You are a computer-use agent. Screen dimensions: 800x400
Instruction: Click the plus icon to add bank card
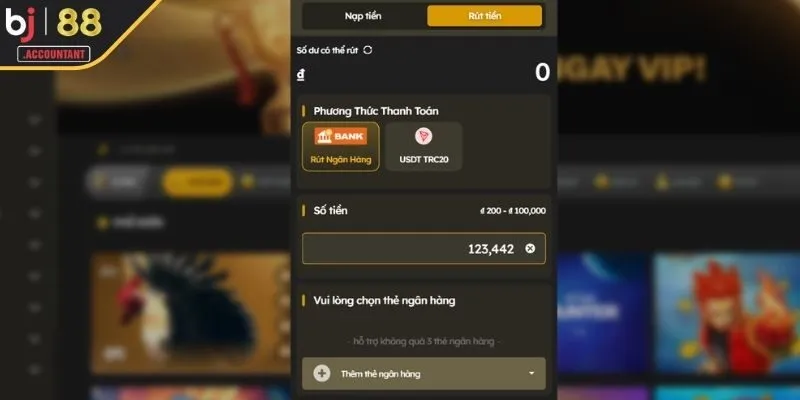coord(321,373)
